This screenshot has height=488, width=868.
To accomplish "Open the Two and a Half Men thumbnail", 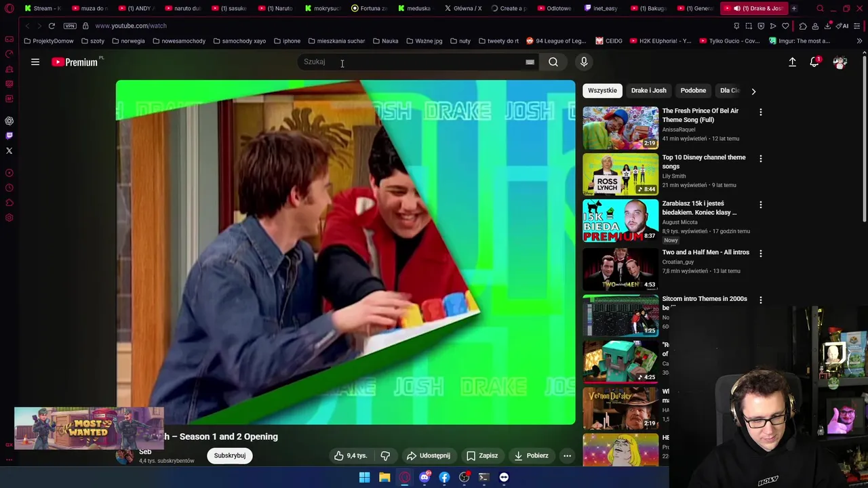I will coord(620,269).
